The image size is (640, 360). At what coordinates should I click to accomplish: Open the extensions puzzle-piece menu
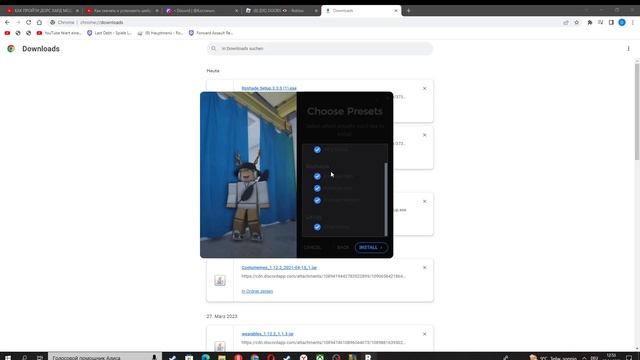(590, 22)
